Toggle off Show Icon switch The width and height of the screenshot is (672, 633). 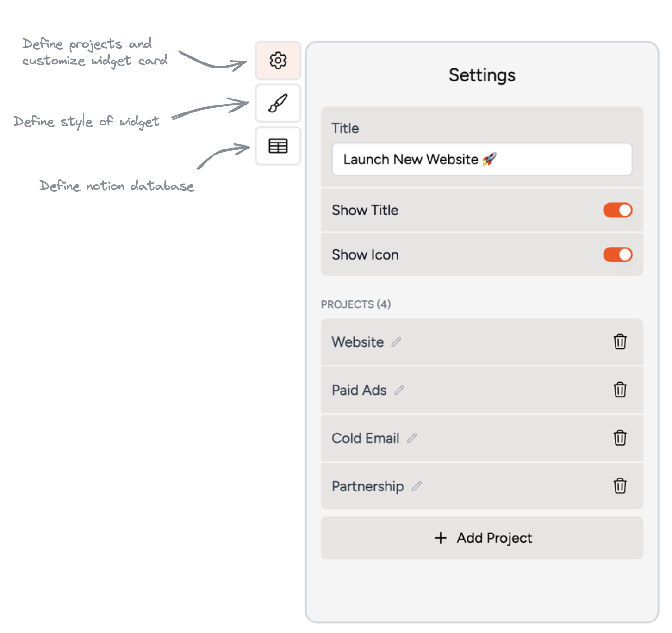[x=617, y=254]
